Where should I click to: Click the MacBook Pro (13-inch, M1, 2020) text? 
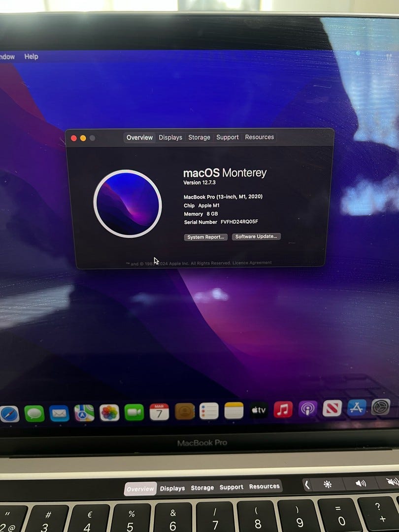click(x=223, y=197)
